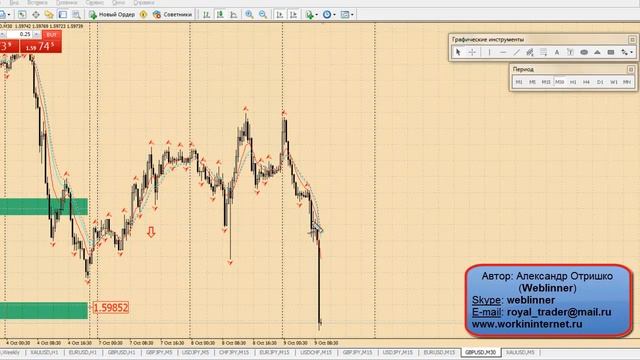Viewport: 640px width, 360px height.
Task: Expand the Indicators dropdown arrow
Action: 317,15
